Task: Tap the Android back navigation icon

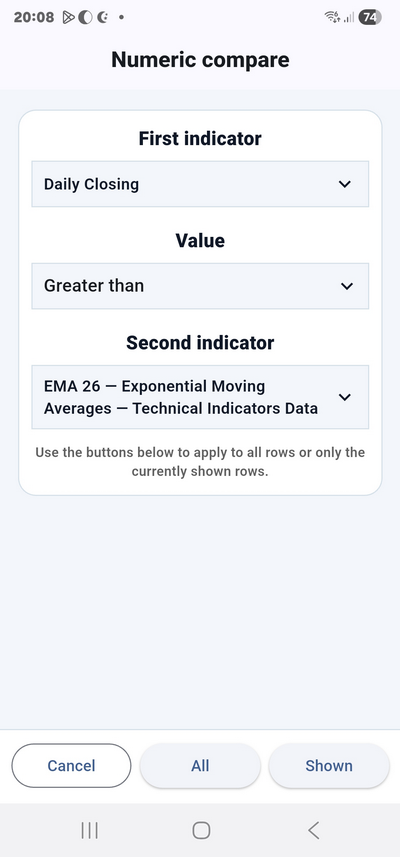Action: point(313,830)
